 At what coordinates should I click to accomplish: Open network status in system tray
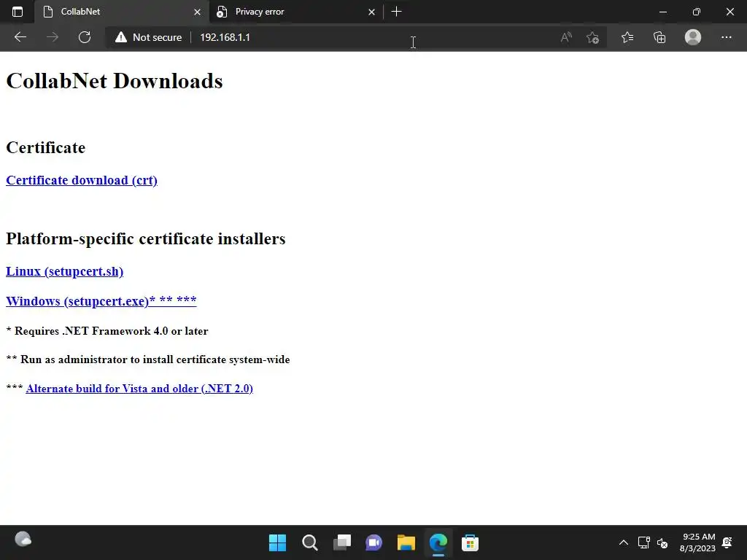click(643, 542)
